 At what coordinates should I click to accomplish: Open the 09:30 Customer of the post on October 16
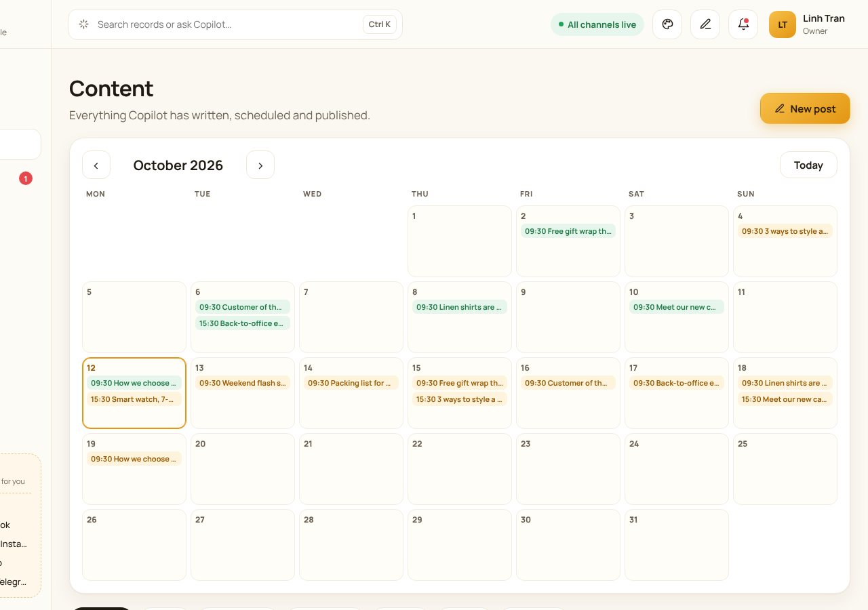tap(568, 383)
